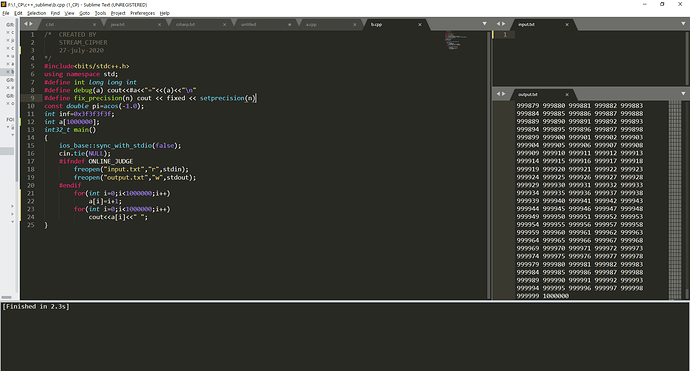Open the View menu
Screen dimensions: 690x371
(70, 13)
